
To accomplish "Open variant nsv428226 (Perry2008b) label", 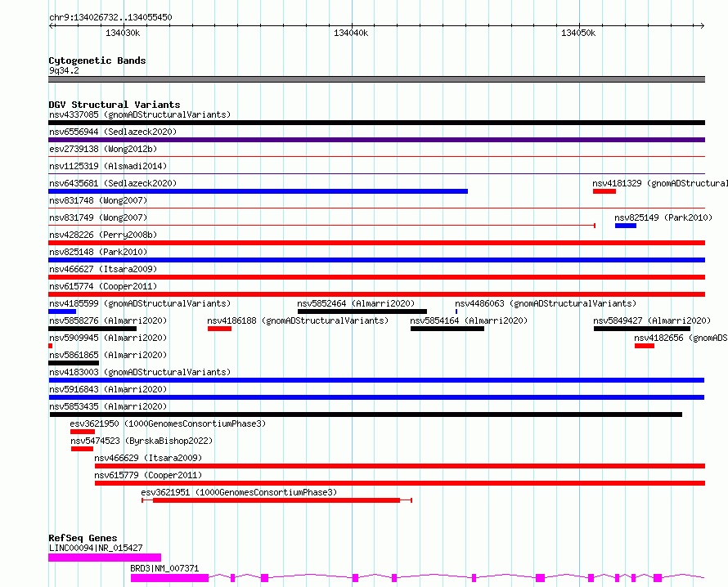I will point(103,235).
